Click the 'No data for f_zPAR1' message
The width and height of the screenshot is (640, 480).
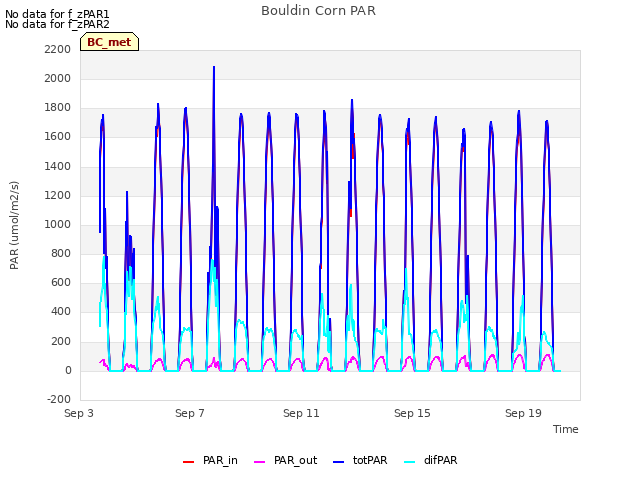(x=57, y=14)
